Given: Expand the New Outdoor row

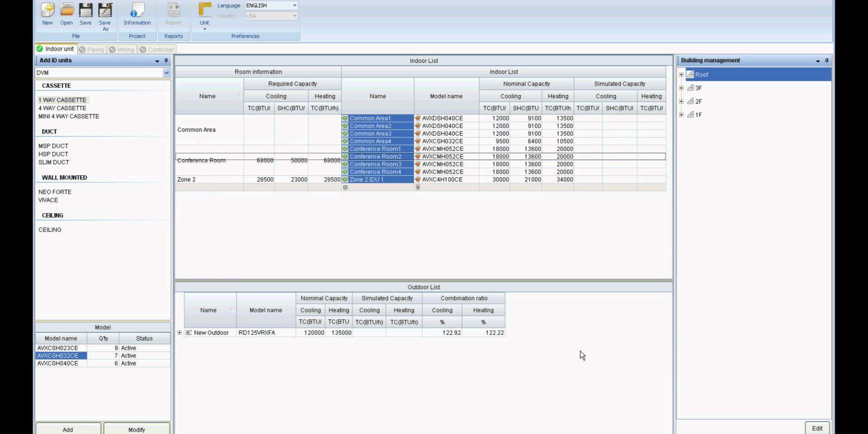Looking at the screenshot, I should (179, 333).
